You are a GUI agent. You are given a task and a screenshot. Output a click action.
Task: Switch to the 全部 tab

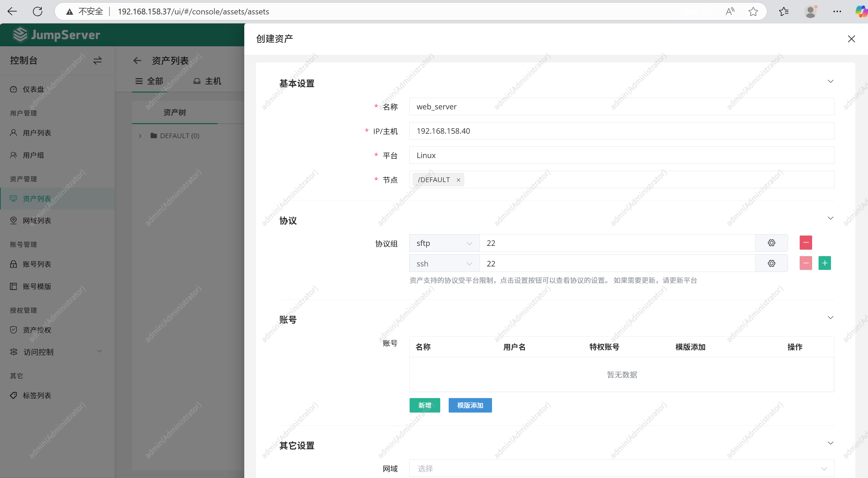coord(149,81)
